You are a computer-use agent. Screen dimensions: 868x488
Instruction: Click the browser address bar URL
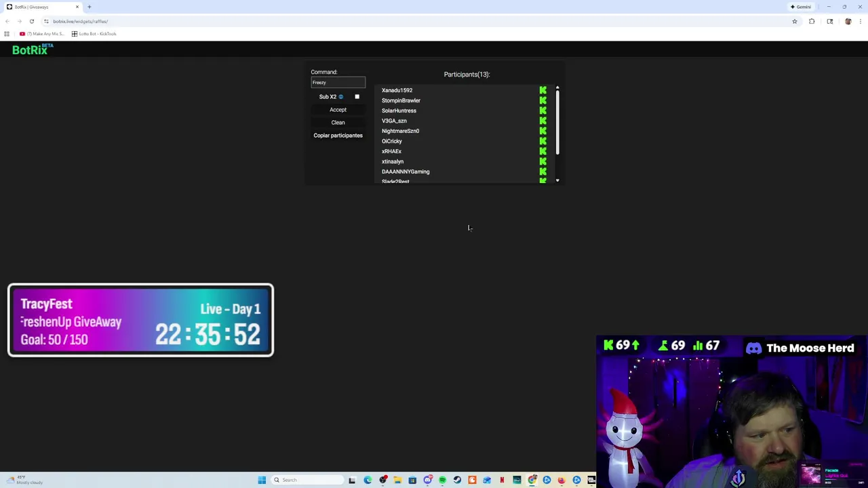pos(80,22)
